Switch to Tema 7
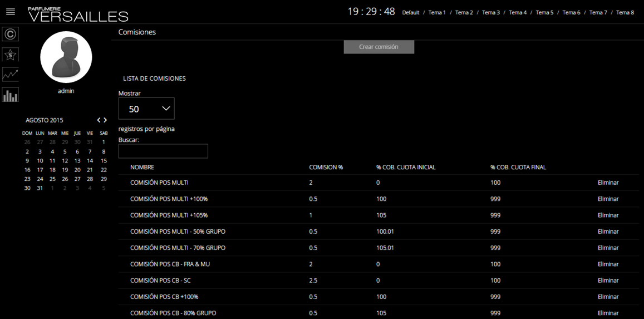Image resolution: width=644 pixels, height=319 pixels. pos(598,12)
